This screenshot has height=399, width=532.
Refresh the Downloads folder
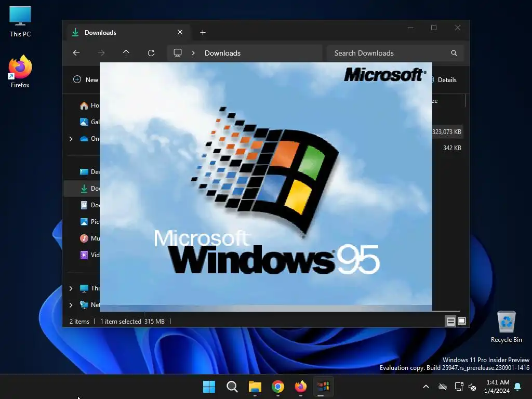pos(151,53)
